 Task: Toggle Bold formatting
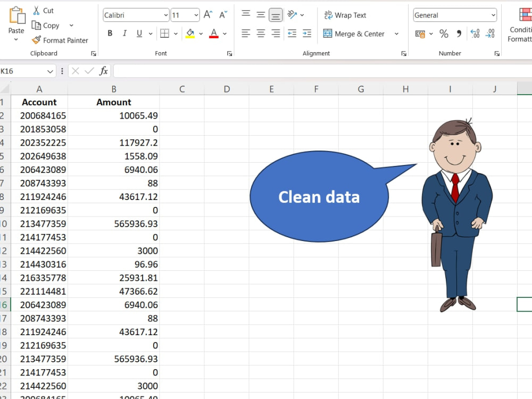[x=110, y=33]
